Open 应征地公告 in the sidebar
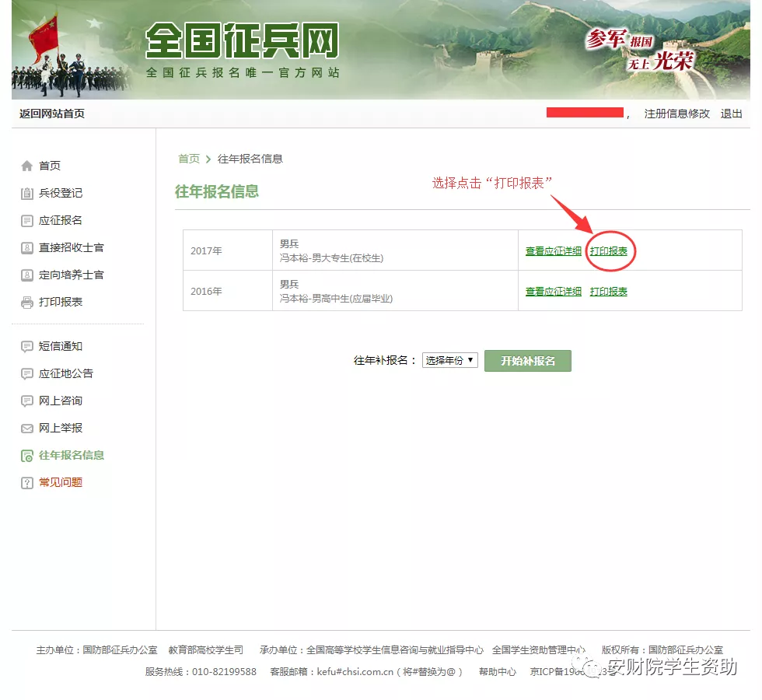Viewport: 762px width, 700px height. click(x=66, y=373)
